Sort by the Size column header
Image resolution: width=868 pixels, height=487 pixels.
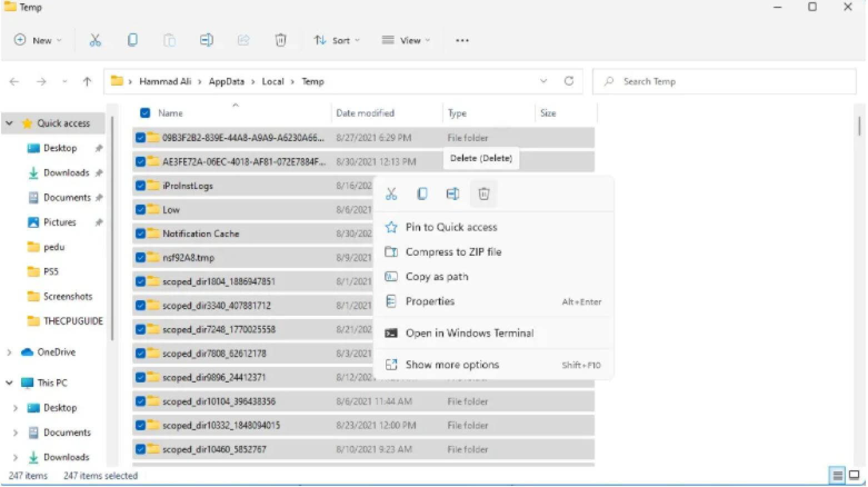point(548,113)
